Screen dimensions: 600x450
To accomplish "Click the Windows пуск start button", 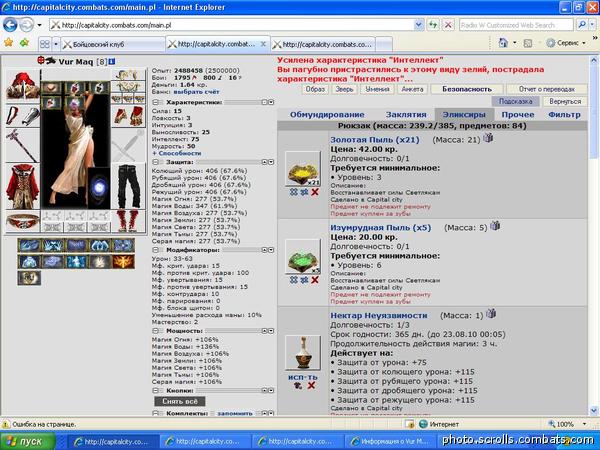I will point(28,441).
